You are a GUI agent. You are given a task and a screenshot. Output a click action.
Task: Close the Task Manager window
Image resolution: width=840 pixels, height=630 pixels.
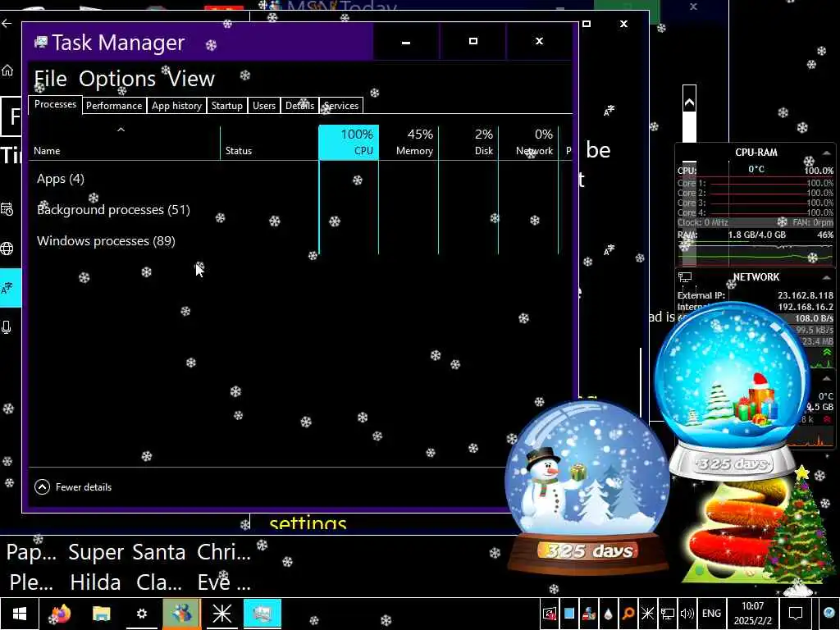[x=540, y=42]
